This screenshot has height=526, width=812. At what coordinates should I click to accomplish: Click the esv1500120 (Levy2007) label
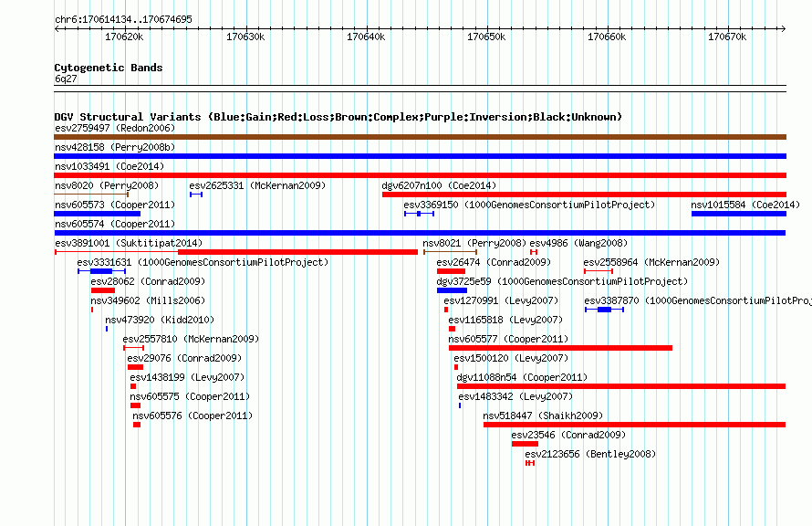511,358
